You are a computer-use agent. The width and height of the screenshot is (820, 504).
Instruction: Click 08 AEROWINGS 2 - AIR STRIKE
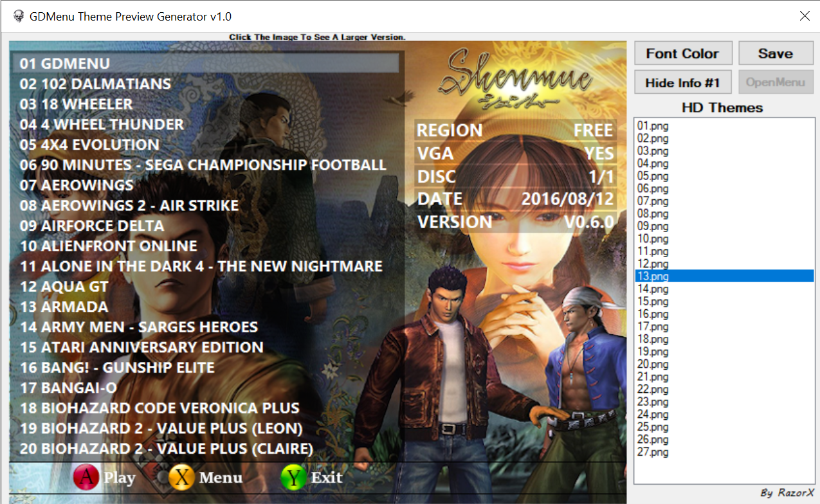tap(129, 206)
